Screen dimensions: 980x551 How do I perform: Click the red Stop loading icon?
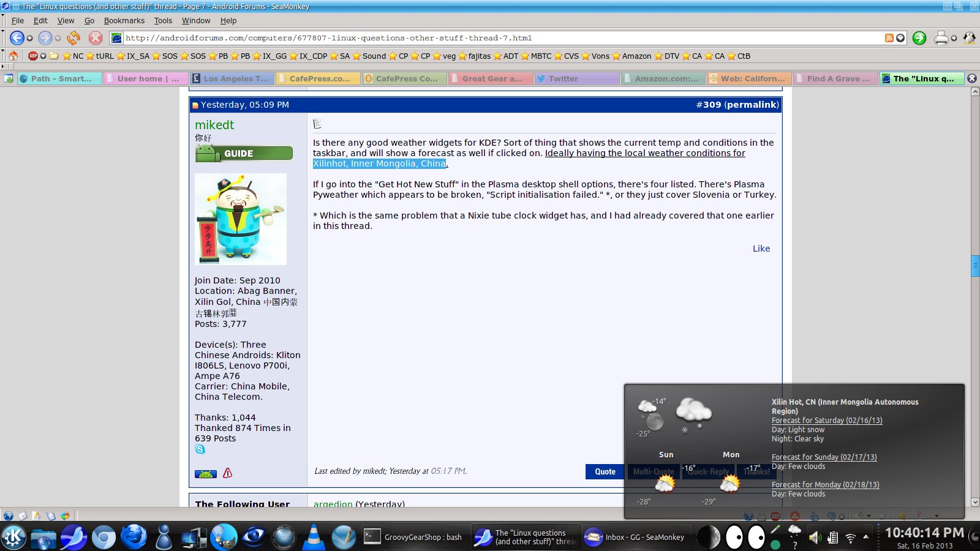(x=96, y=38)
